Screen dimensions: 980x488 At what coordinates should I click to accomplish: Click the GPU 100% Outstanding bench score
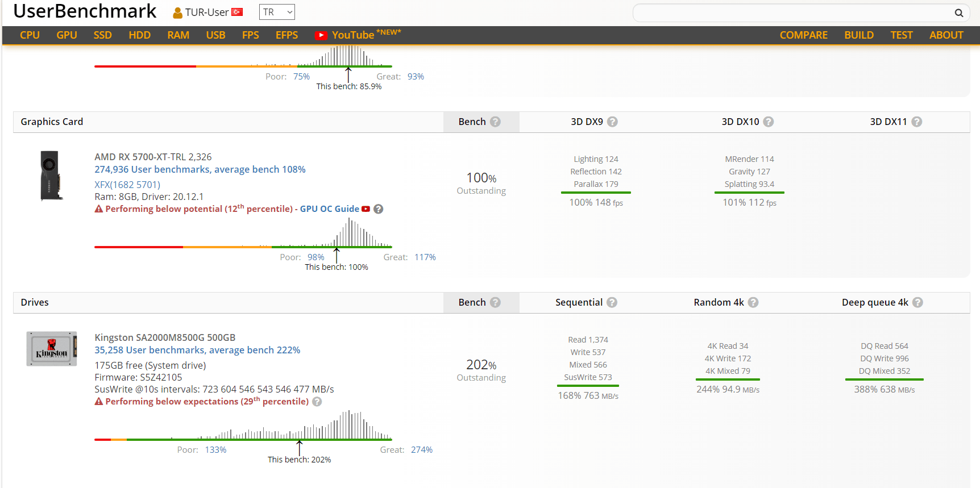[481, 183]
